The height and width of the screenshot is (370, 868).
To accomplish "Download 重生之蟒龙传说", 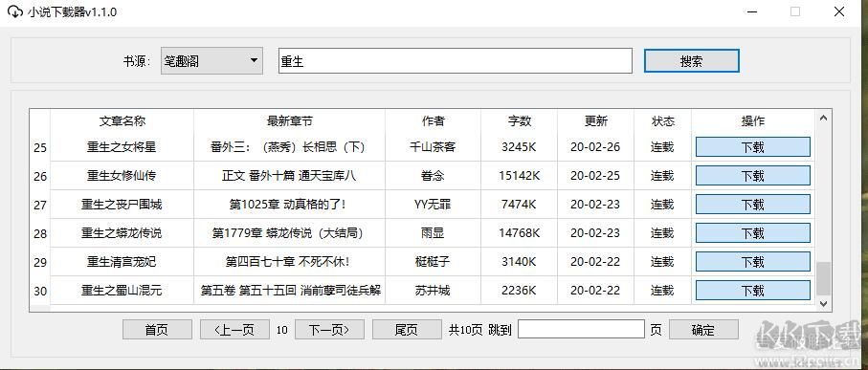I will pyautogui.click(x=753, y=233).
